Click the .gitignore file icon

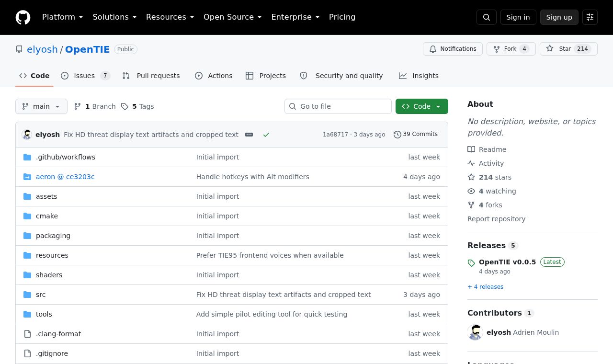27,353
